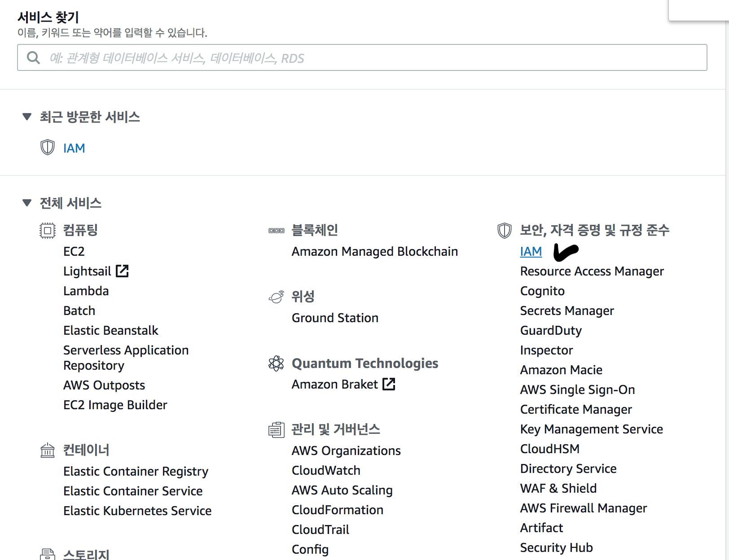The image size is (729, 560).
Task: Click the 위성 category heading
Action: click(303, 297)
